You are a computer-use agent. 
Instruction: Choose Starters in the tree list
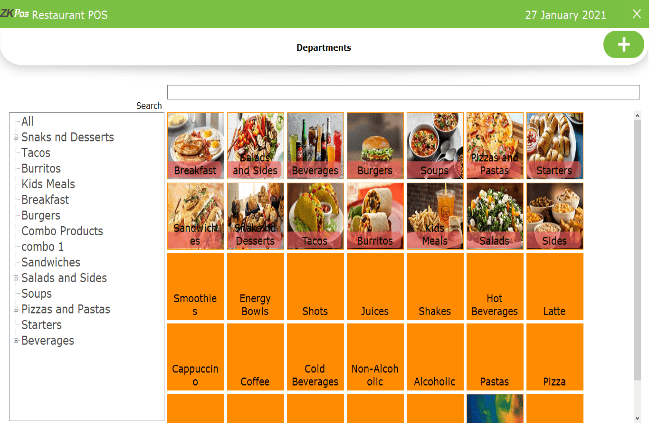click(41, 325)
